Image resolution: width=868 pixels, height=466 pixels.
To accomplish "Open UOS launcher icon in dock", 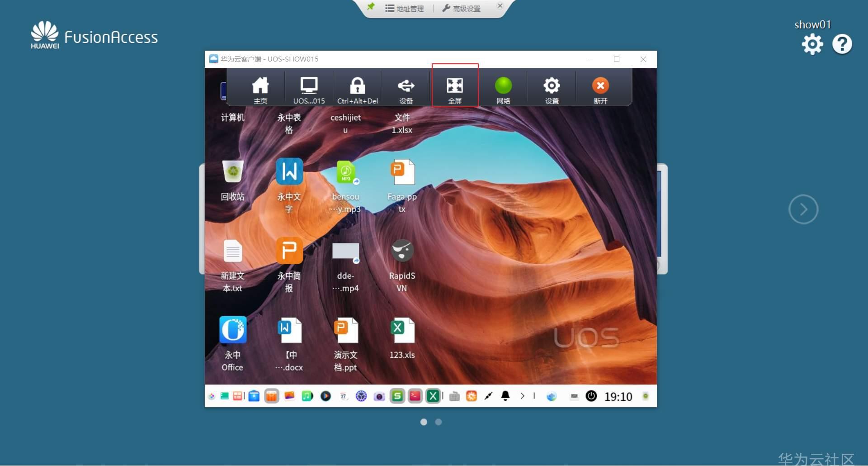I will (211, 396).
